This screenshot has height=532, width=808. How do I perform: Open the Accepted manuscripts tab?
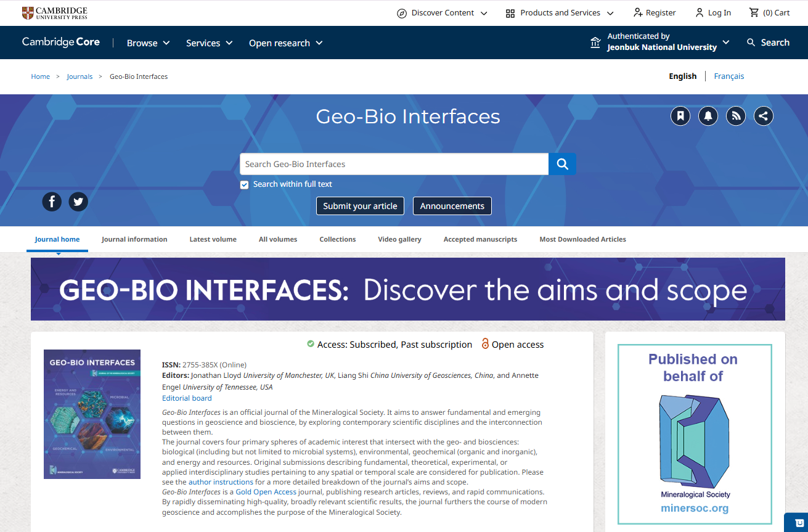pyautogui.click(x=481, y=239)
